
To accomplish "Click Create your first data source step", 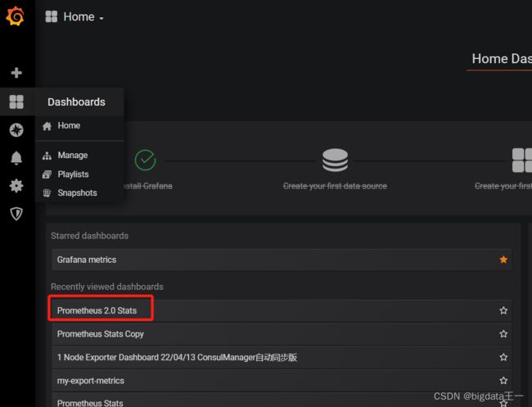I will click(x=335, y=186).
